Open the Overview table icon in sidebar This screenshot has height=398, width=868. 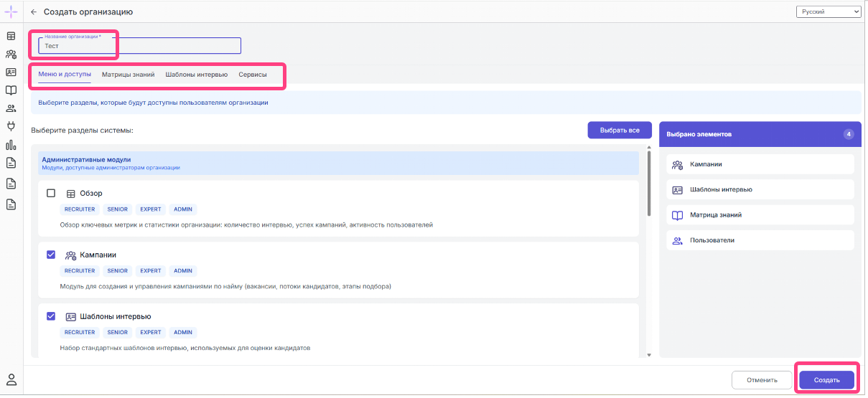11,36
